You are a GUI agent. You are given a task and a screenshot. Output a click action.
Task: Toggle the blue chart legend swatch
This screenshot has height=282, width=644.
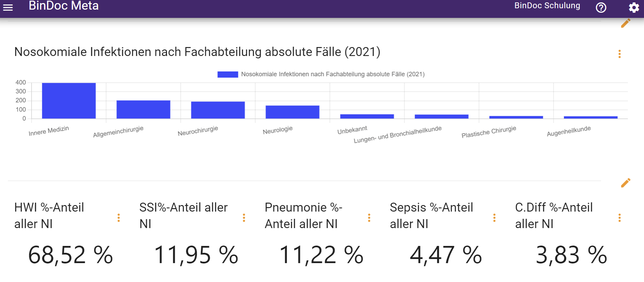(227, 75)
